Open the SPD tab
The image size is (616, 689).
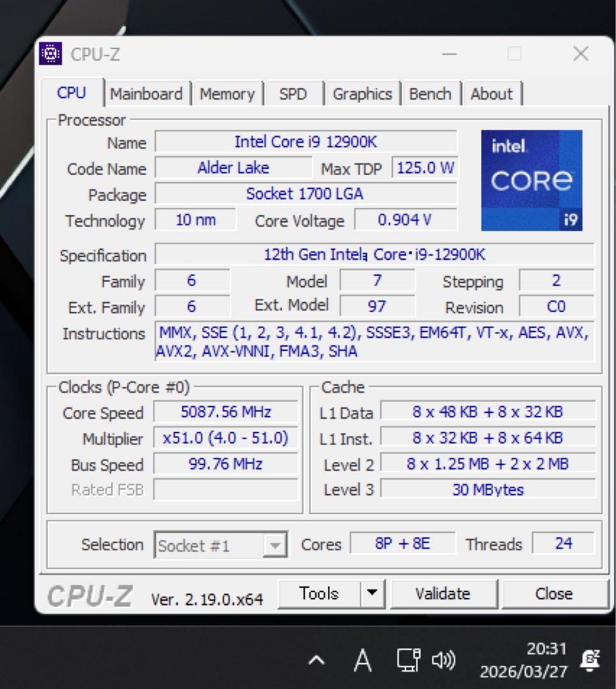(293, 94)
